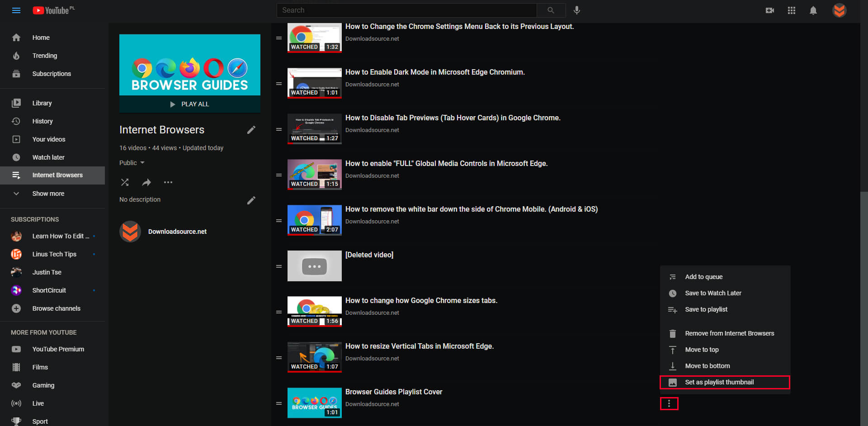Open Global Media Controls Edge video thumbnail
This screenshot has width=868, height=426.
pos(315,175)
